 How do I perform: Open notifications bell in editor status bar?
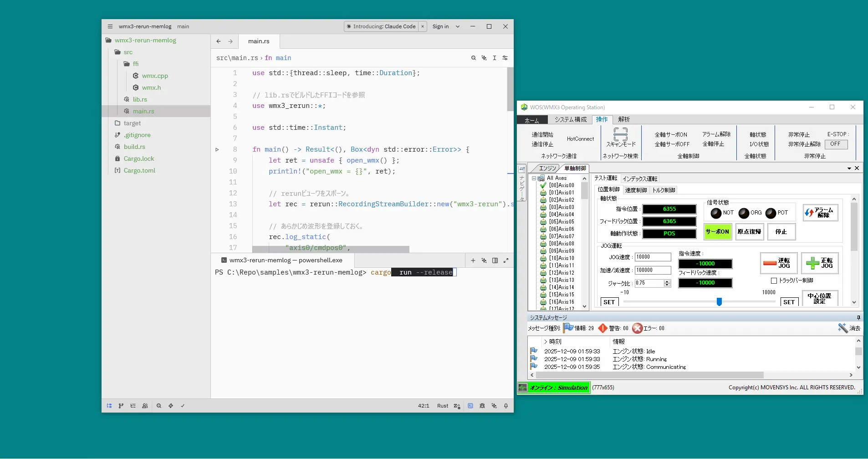point(506,406)
